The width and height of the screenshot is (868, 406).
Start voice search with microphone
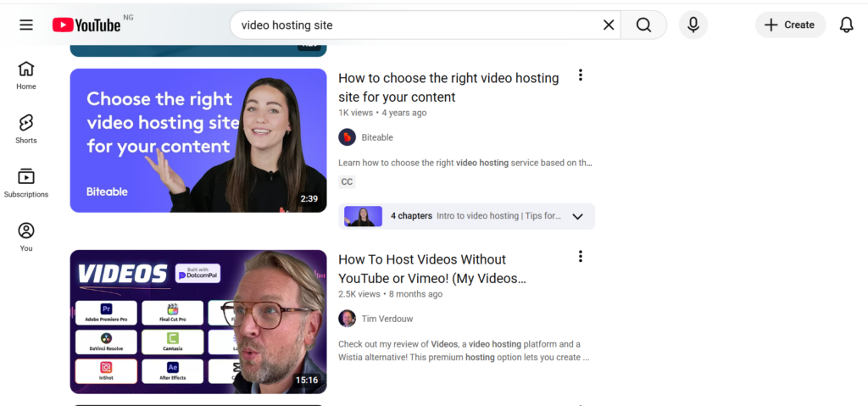(693, 25)
